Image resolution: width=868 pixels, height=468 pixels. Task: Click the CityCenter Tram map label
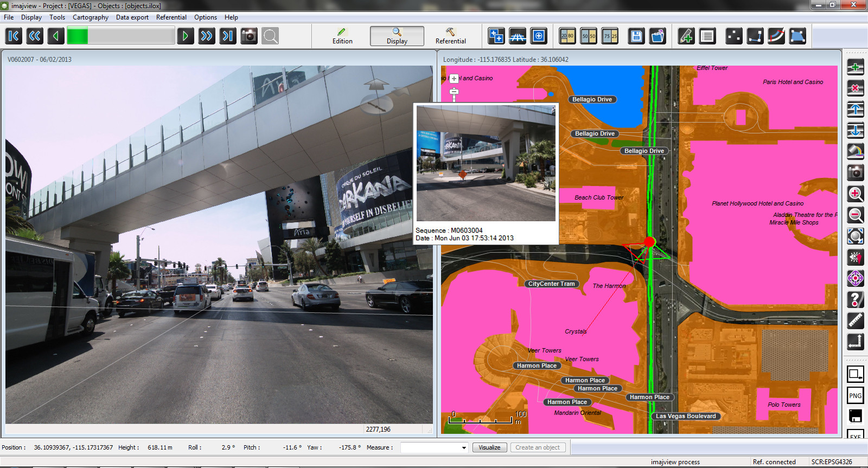[551, 284]
